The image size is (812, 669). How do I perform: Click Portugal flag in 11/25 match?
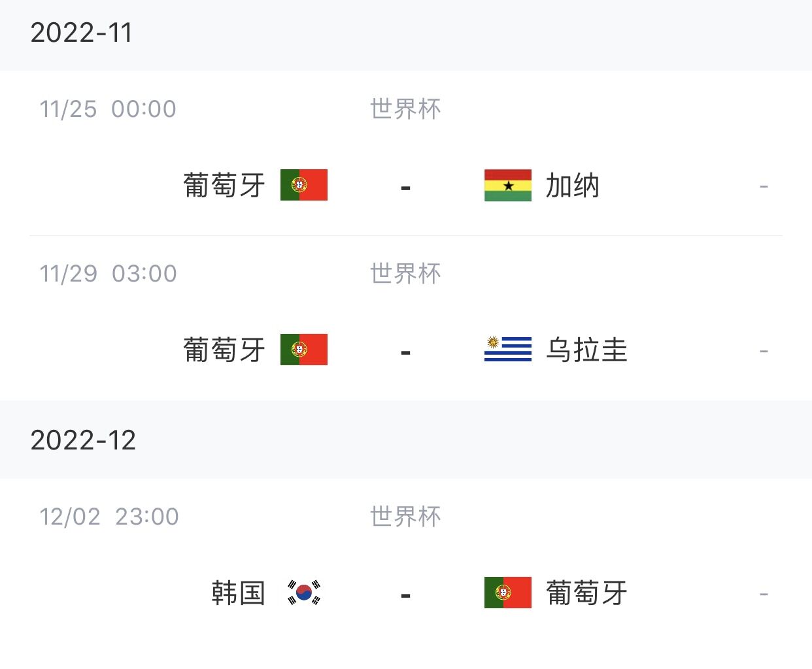pos(304,185)
